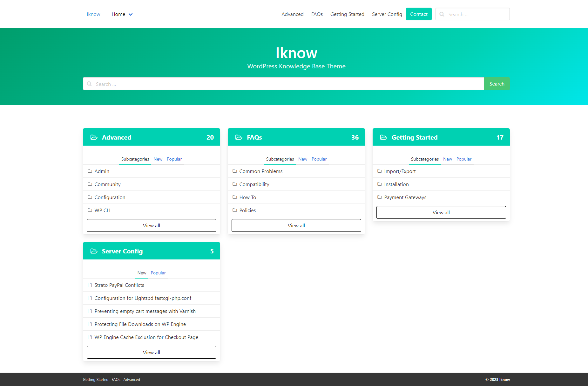Focus the navbar search input
The height and width of the screenshot is (386, 588).
476,14
